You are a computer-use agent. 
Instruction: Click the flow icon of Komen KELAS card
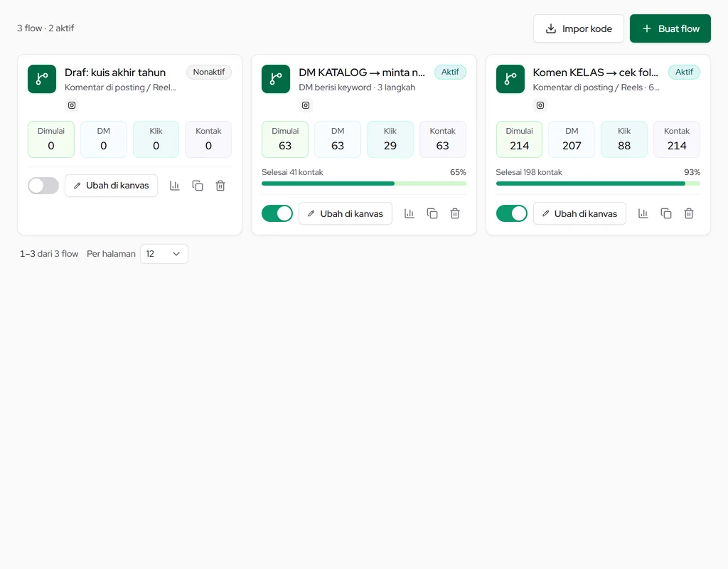coord(510,79)
